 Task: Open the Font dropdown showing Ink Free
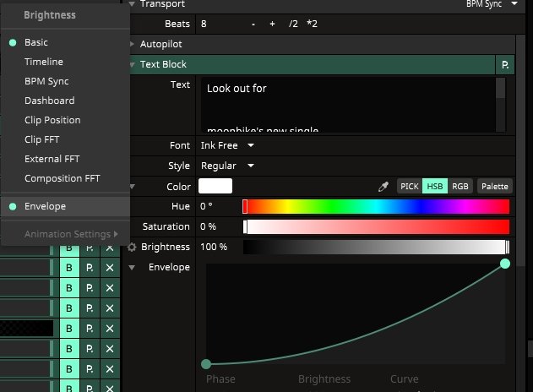pyautogui.click(x=227, y=145)
